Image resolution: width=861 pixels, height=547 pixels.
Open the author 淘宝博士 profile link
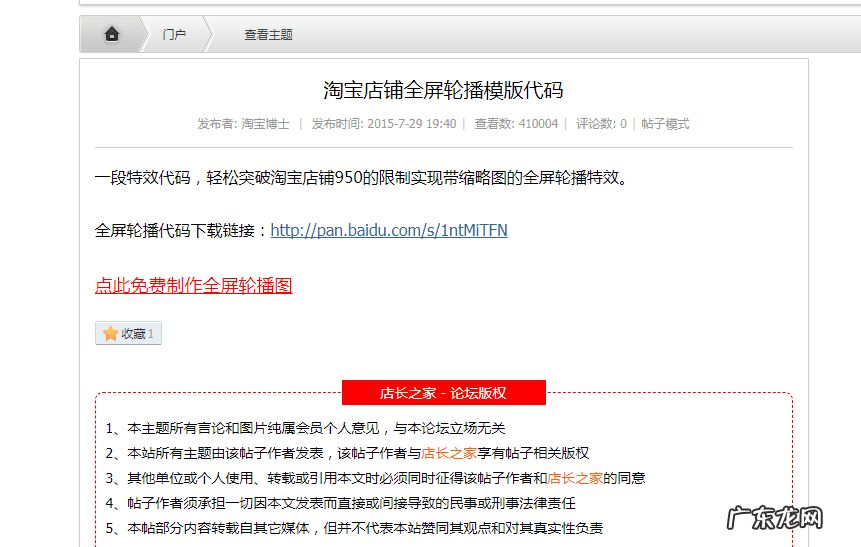click(265, 124)
